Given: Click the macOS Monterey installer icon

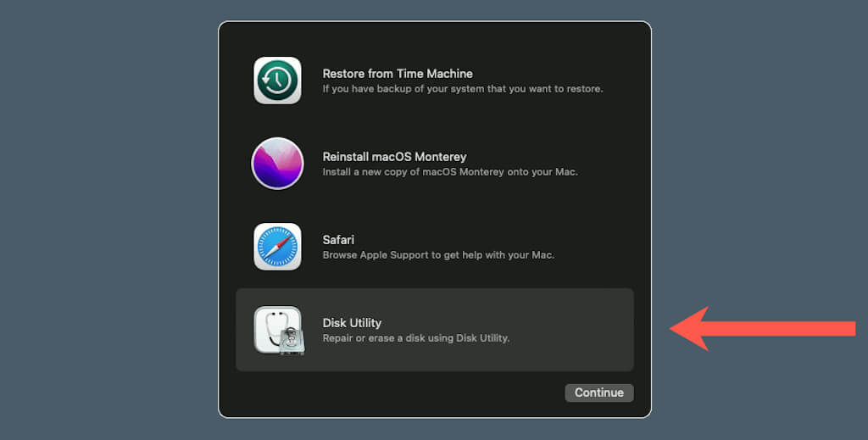Looking at the screenshot, I should coord(277,164).
